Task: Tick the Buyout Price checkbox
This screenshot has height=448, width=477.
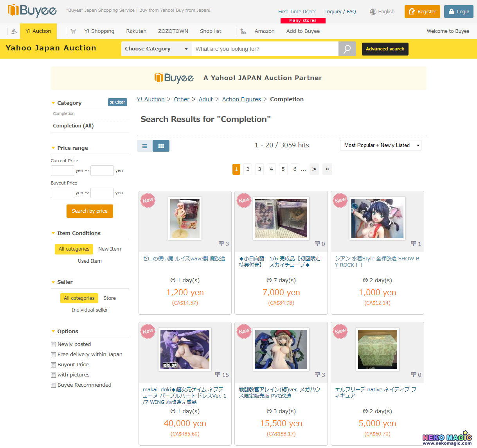Action: click(53, 365)
